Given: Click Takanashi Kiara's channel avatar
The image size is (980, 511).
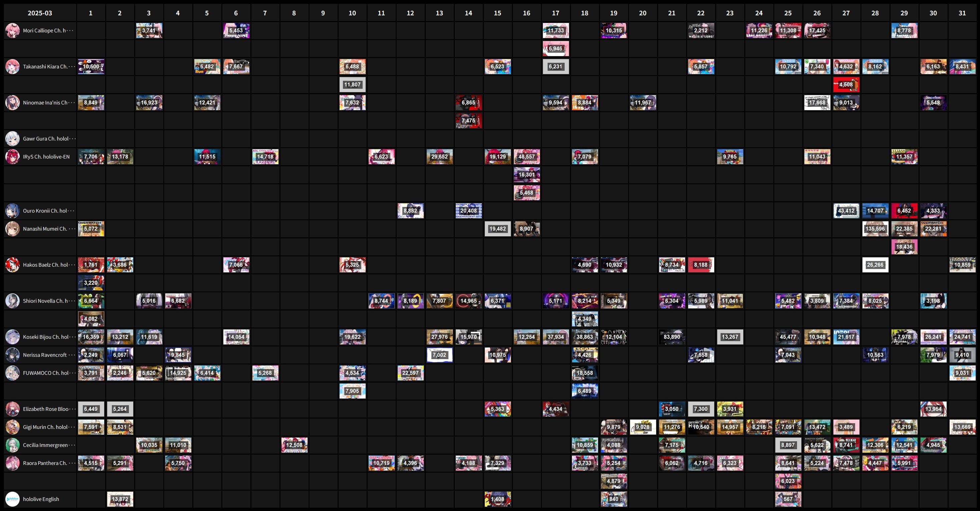Looking at the screenshot, I should 12,66.
